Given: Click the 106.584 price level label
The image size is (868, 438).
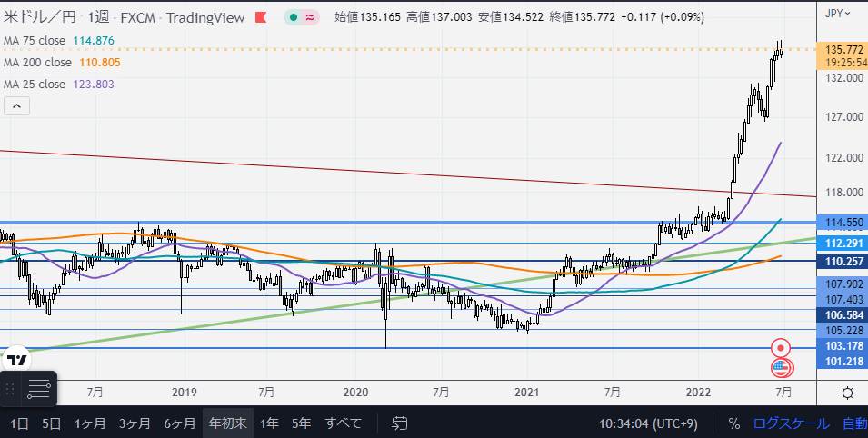Looking at the screenshot, I should (x=843, y=315).
